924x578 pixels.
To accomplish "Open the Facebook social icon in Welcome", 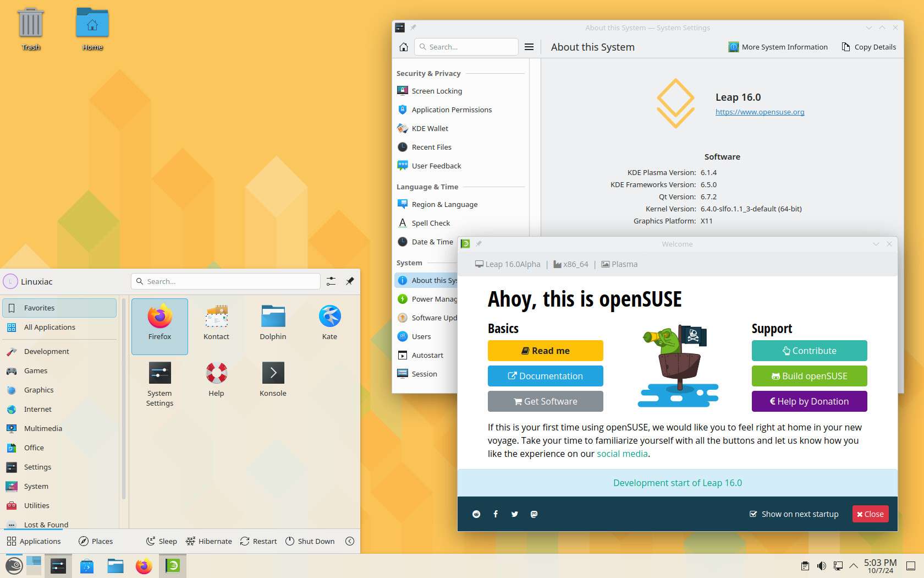I will pyautogui.click(x=496, y=514).
